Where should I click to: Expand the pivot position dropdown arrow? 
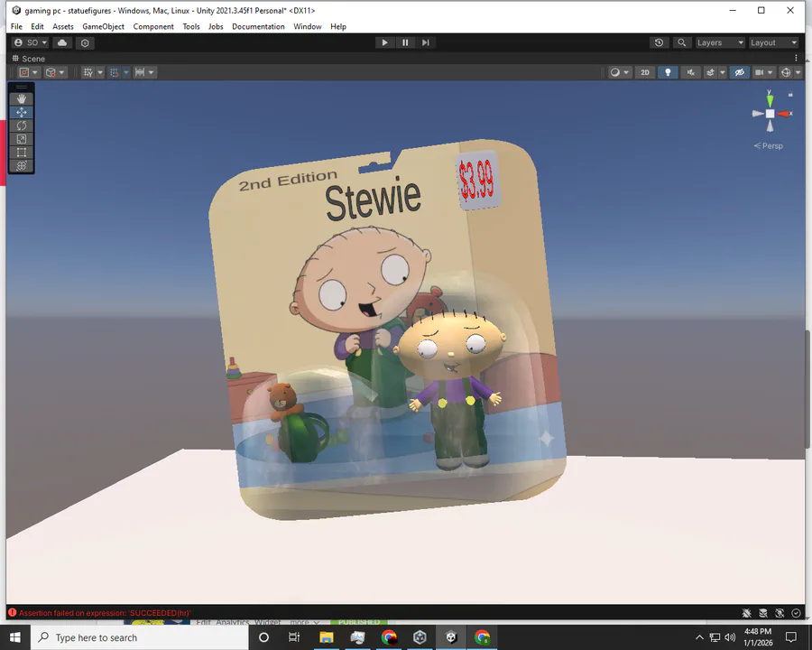(34, 72)
